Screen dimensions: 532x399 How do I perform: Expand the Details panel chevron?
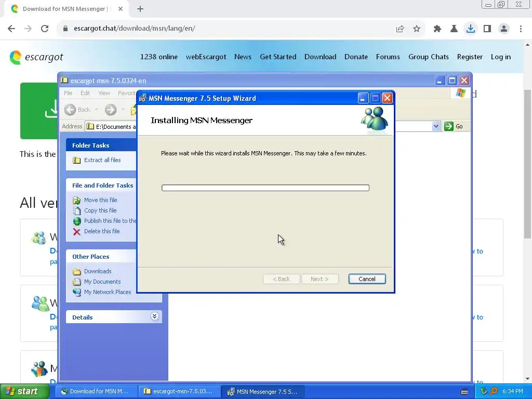(x=154, y=316)
